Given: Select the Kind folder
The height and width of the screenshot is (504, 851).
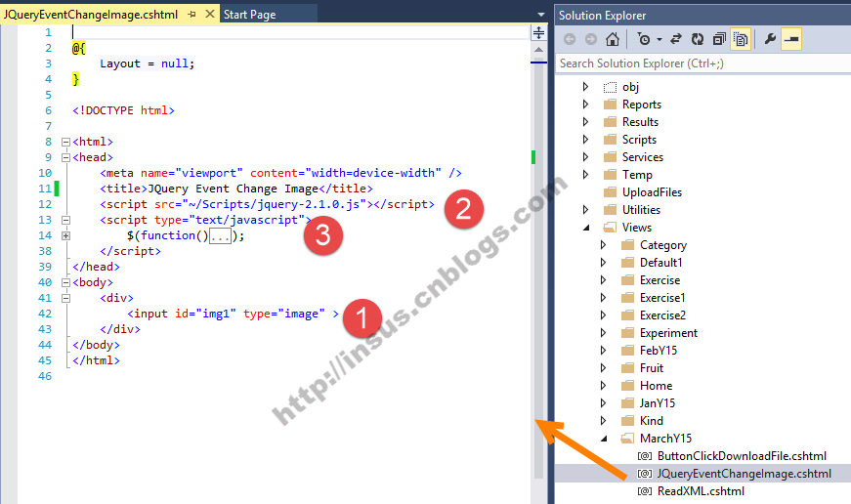Looking at the screenshot, I should point(651,421).
